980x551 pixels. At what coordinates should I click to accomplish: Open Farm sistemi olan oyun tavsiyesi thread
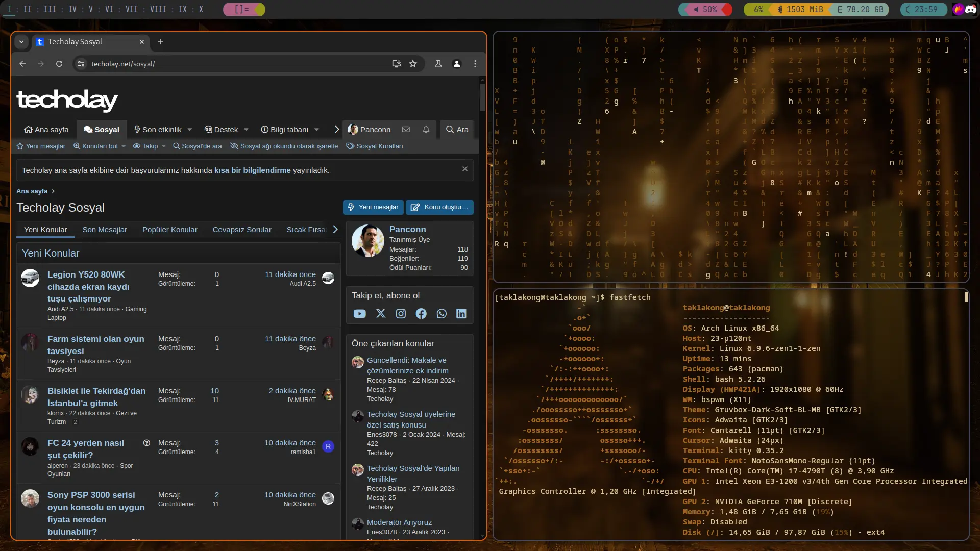[96, 345]
